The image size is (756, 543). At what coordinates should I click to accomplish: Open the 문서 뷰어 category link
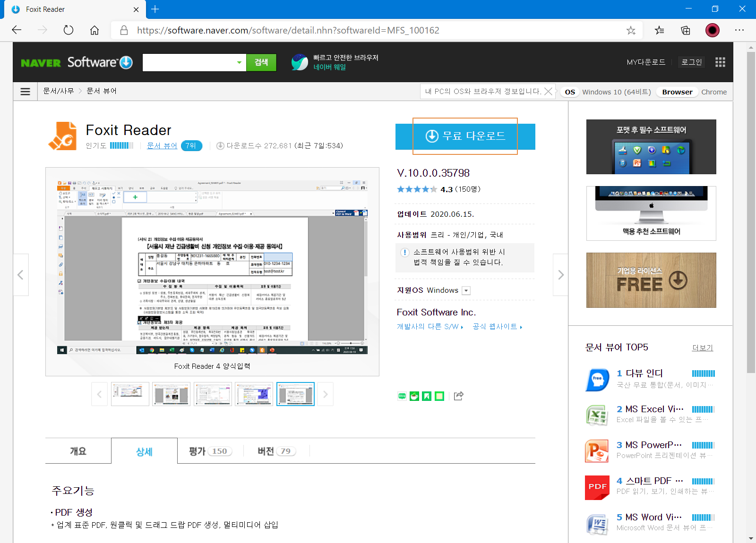pyautogui.click(x=162, y=146)
